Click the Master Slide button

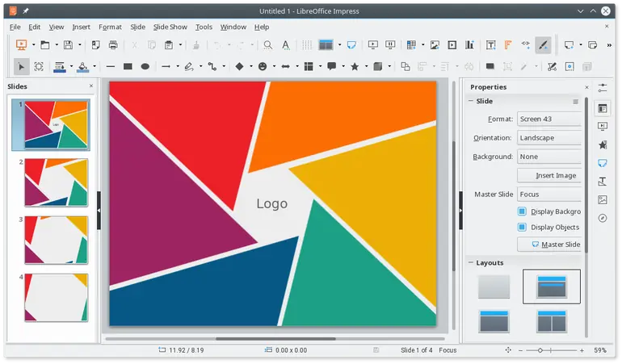tap(548, 245)
